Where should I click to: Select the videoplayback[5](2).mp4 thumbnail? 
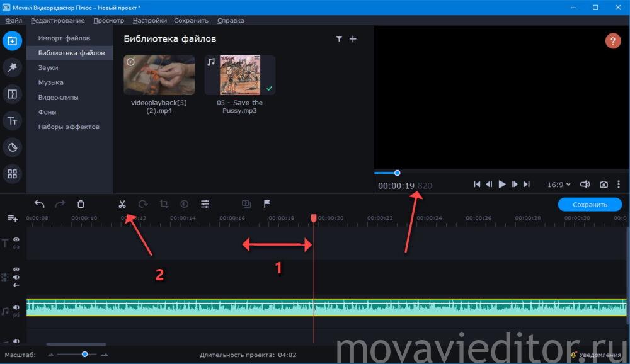coord(159,75)
